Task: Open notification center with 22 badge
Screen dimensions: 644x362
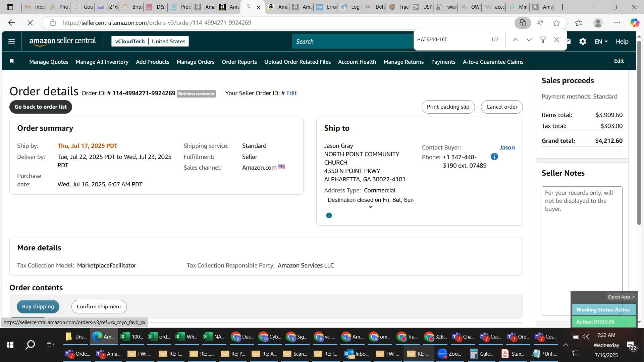Action: 631,346
